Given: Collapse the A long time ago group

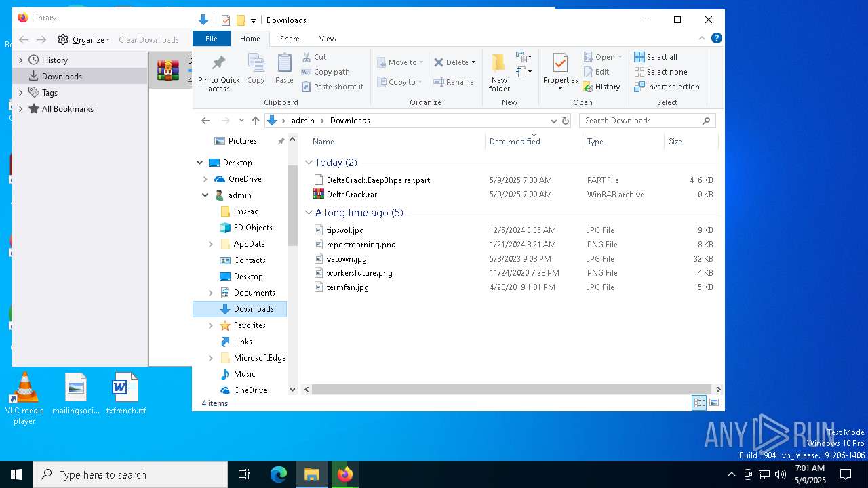Looking at the screenshot, I should (309, 213).
